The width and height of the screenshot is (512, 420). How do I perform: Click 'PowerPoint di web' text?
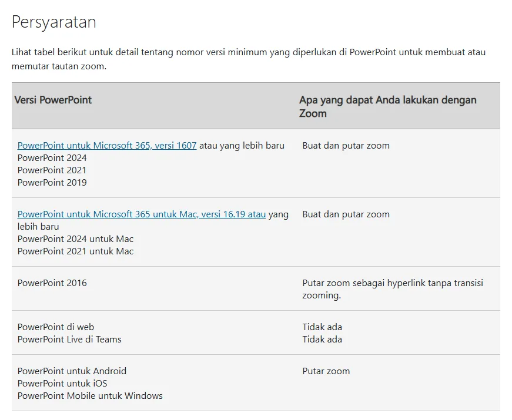tap(56, 327)
